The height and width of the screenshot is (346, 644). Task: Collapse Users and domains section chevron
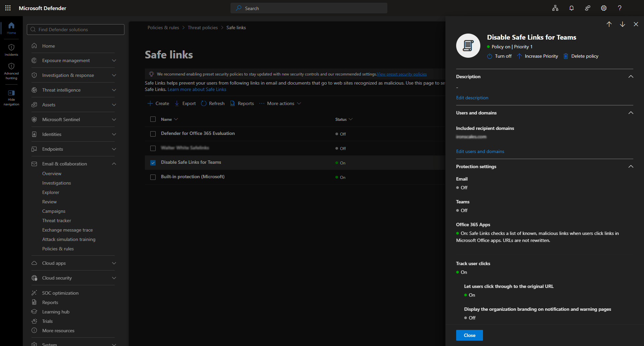[x=631, y=113]
